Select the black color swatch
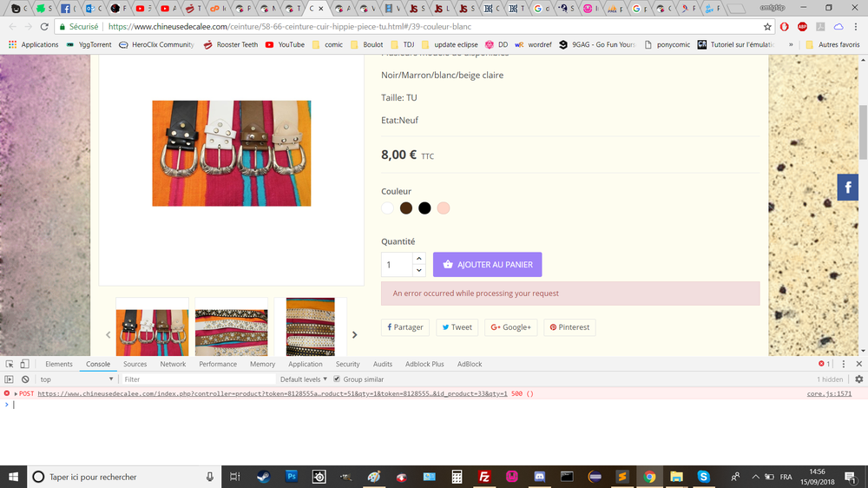Image resolution: width=868 pixels, height=488 pixels. (x=424, y=208)
